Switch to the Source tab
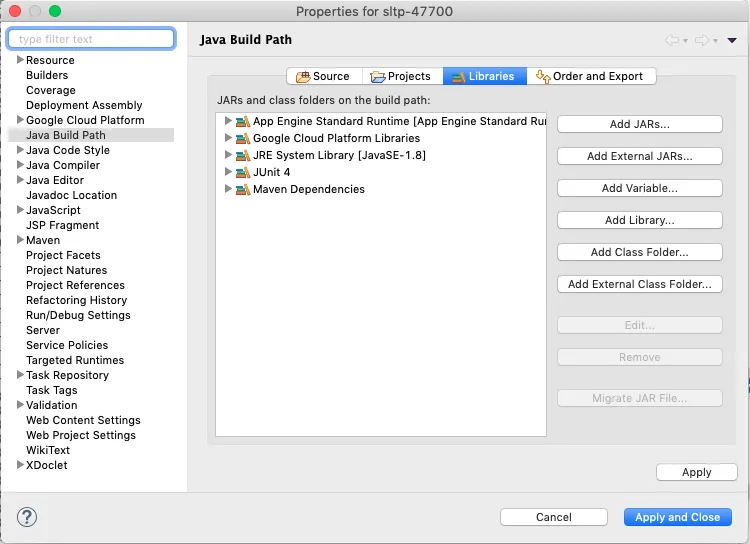This screenshot has height=544, width=750. pyautogui.click(x=321, y=76)
